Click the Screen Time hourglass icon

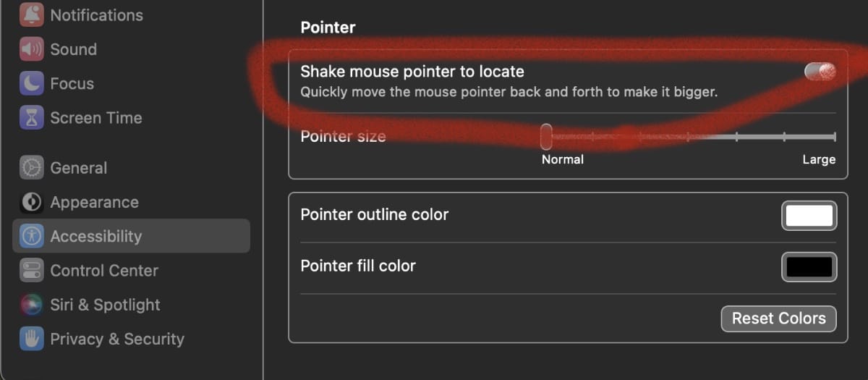(x=31, y=118)
